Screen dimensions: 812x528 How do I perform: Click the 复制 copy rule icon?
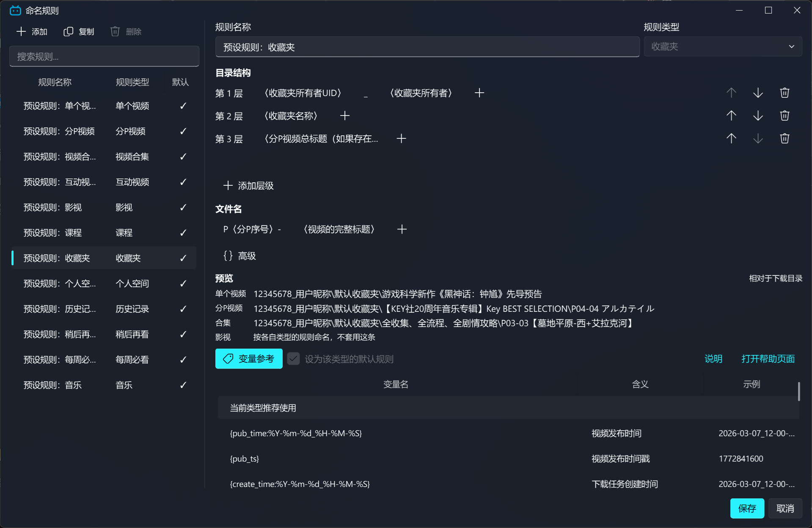point(68,32)
